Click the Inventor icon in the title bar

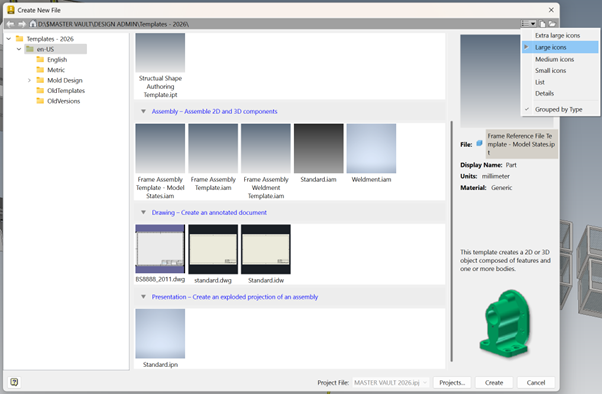[11, 10]
